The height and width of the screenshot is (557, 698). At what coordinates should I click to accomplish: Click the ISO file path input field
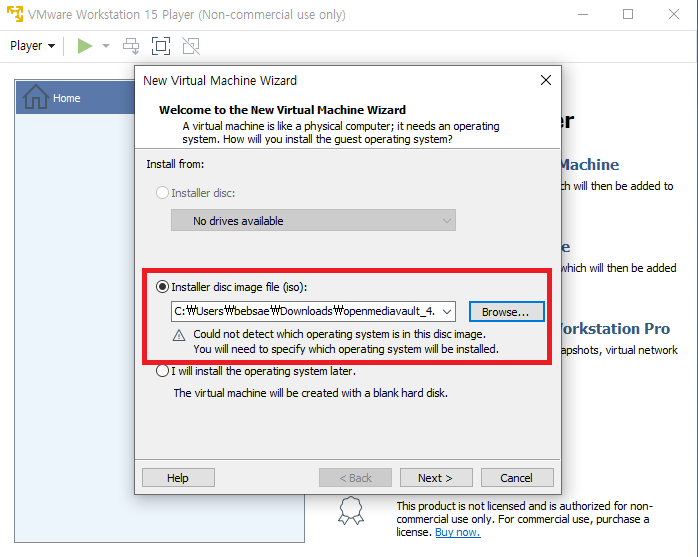[305, 311]
